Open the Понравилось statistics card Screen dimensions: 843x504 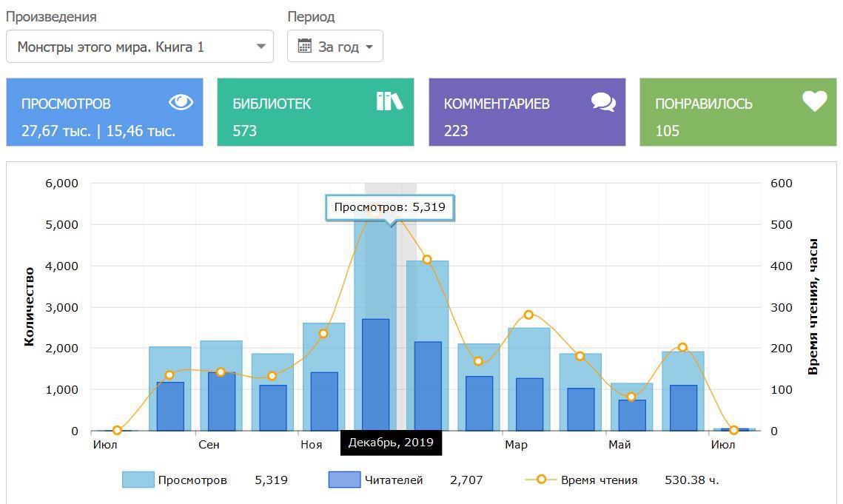click(x=738, y=112)
